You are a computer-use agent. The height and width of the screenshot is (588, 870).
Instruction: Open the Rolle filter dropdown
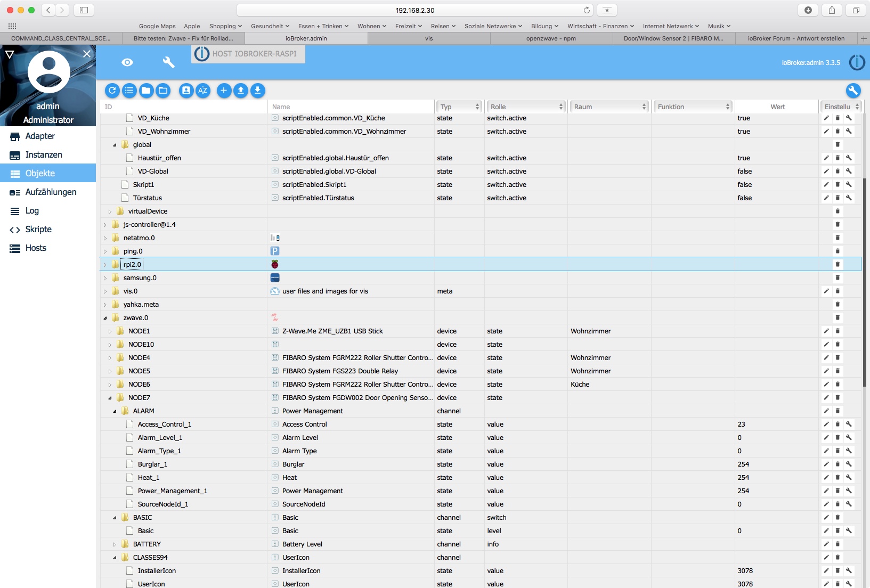(526, 107)
